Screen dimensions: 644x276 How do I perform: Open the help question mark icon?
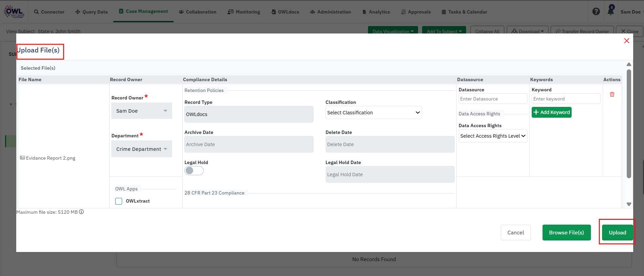point(596,11)
